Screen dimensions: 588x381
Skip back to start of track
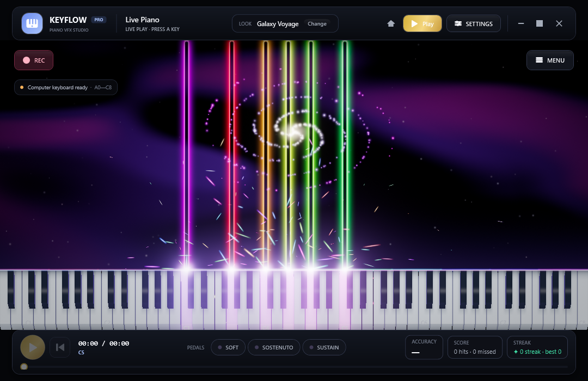pos(60,347)
